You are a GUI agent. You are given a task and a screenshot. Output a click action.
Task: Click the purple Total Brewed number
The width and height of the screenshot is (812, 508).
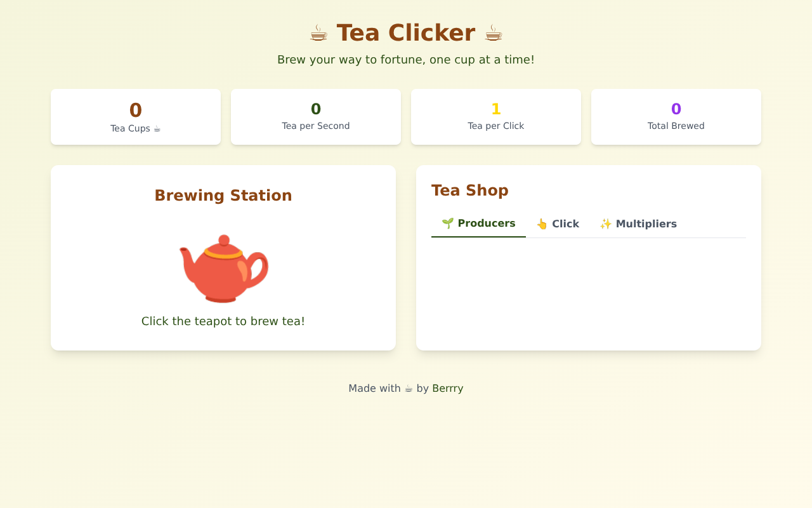676,108
